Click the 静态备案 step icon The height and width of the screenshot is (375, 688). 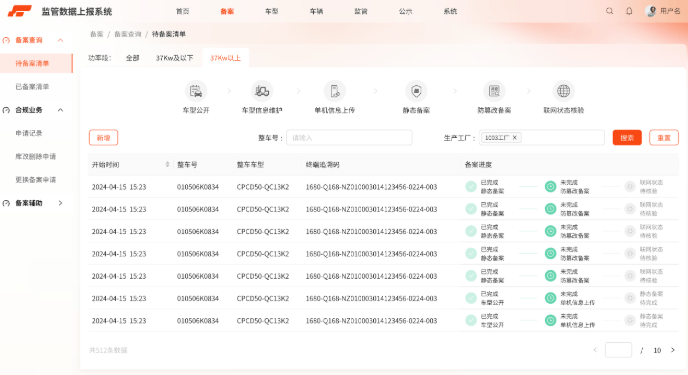pyautogui.click(x=416, y=91)
